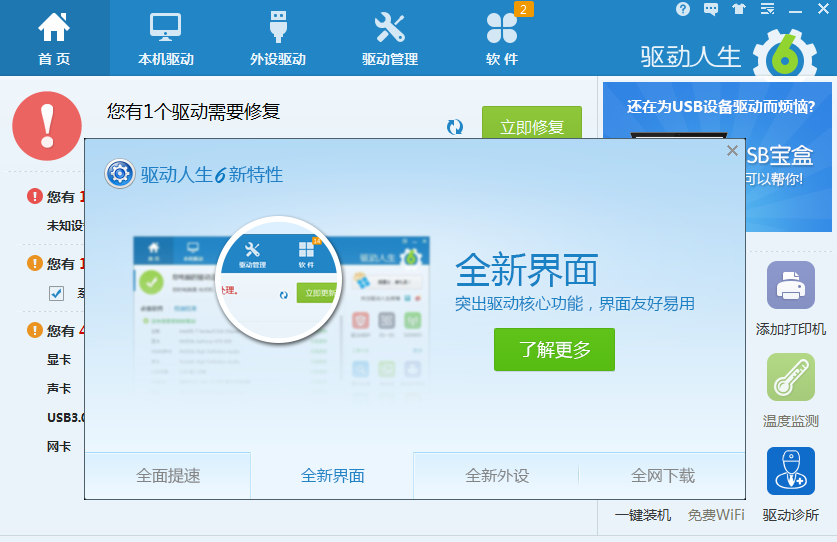This screenshot has height=542, width=837.
Task: Click the refresh scan icon
Action: point(455,127)
